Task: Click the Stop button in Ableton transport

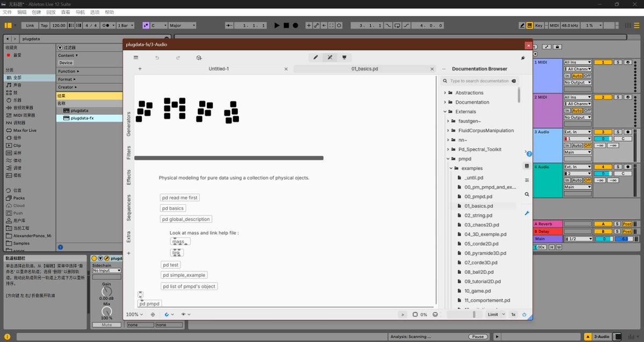Action: (286, 25)
